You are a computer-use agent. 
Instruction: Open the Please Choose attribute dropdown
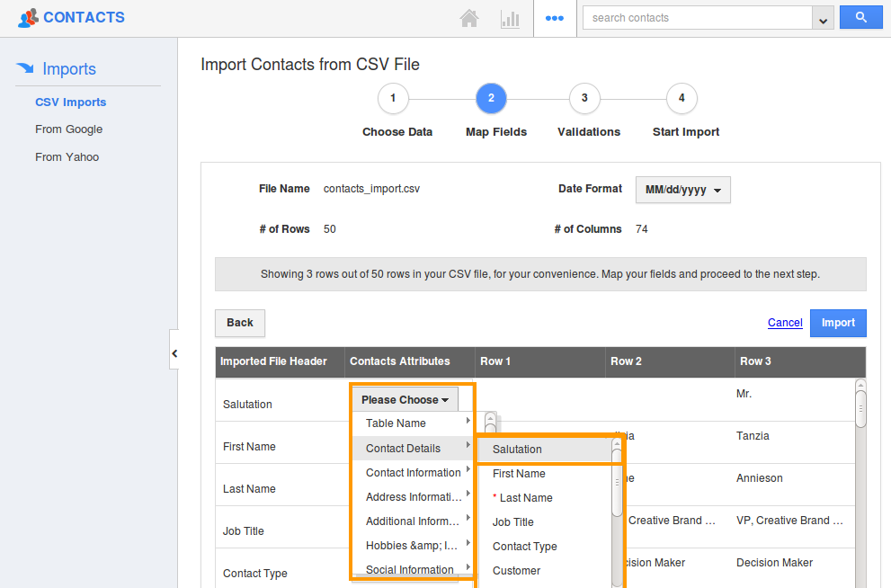[x=405, y=399]
